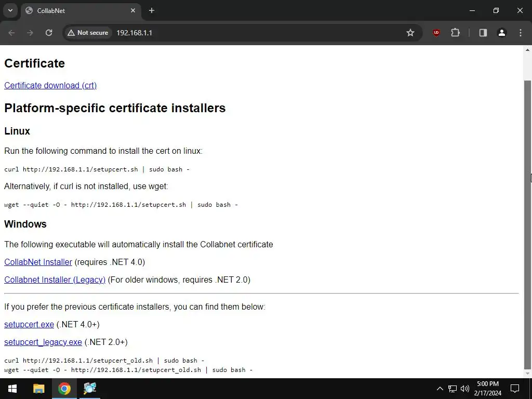532x399 pixels.
Task: Open the Collabnet Installer (Legacy) link
Action: click(55, 280)
